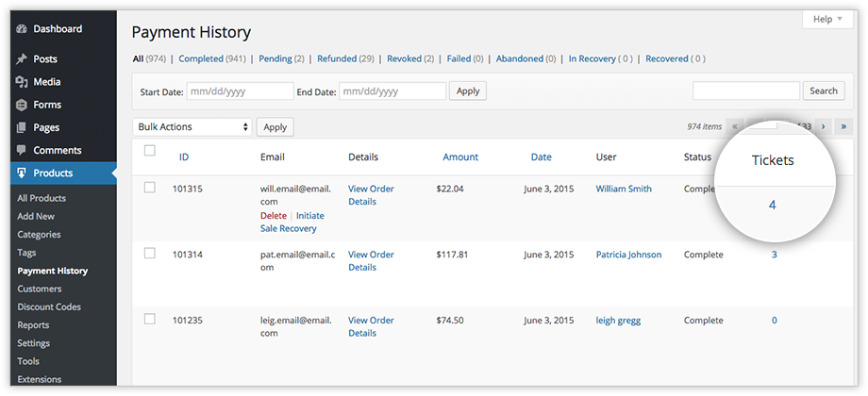
Task: Go to next page arrow in pagination
Action: pyautogui.click(x=823, y=126)
